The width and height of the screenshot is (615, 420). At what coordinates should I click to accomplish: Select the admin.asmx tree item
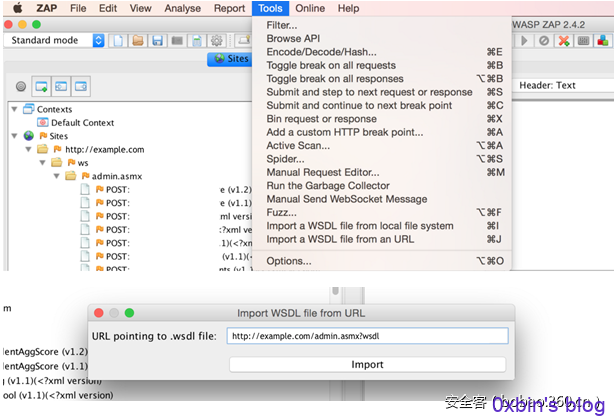116,176
